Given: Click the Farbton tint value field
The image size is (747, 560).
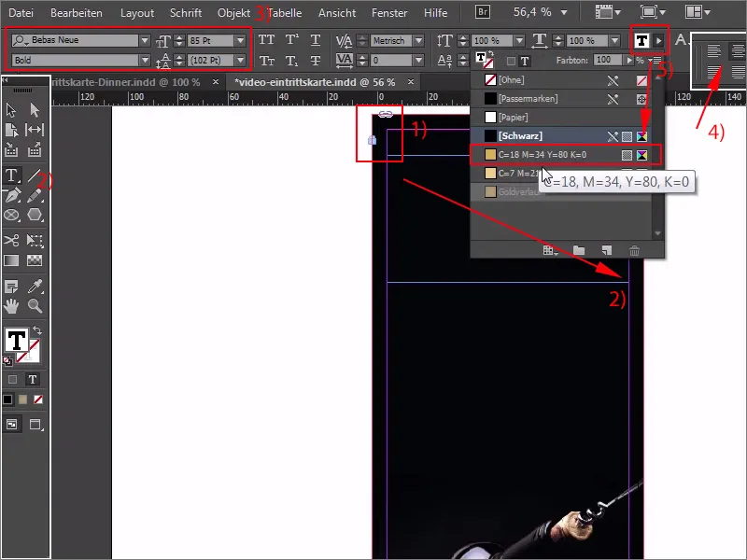Looking at the screenshot, I should (x=609, y=60).
